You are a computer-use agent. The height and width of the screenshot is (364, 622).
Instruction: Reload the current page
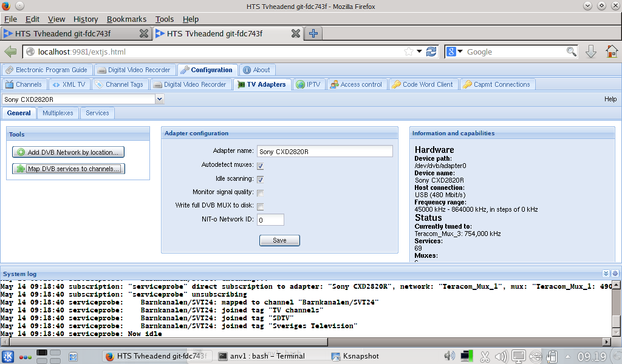(431, 52)
